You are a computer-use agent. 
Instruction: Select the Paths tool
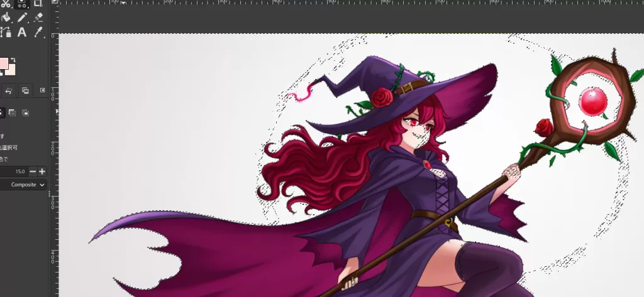pos(6,32)
